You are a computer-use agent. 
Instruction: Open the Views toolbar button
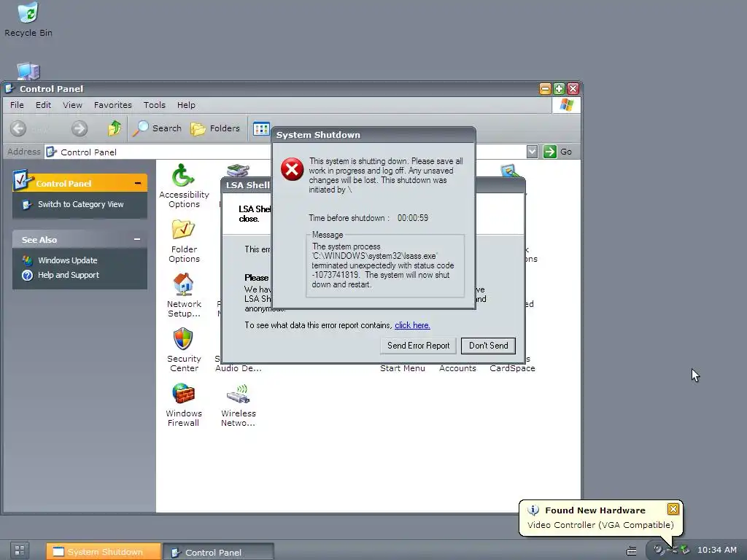pos(261,128)
